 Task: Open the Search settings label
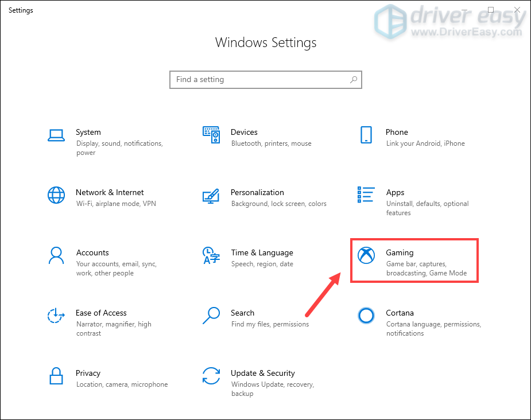pyautogui.click(x=242, y=313)
